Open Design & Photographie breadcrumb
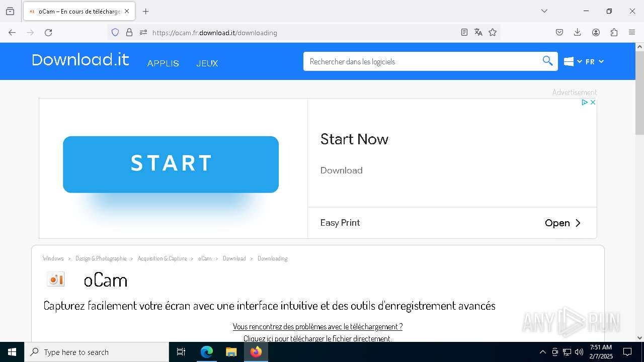Viewport: 644px width, 362px height. [x=101, y=258]
